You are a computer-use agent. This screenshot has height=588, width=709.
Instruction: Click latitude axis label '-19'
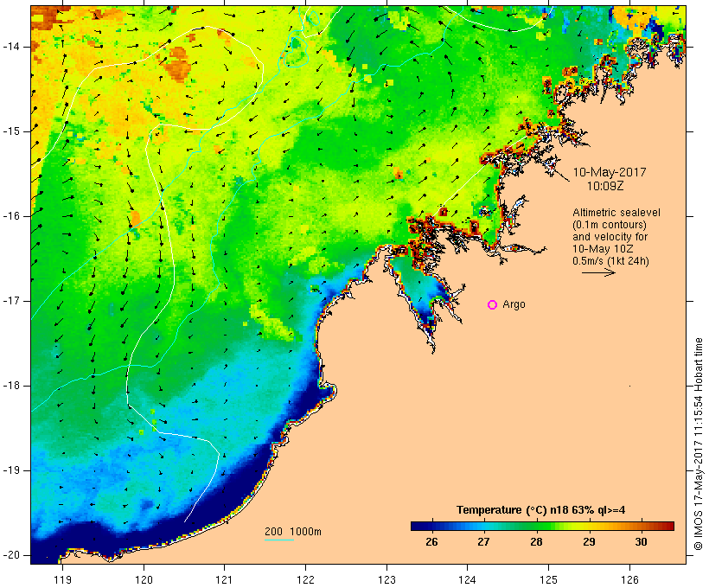pos(10,470)
